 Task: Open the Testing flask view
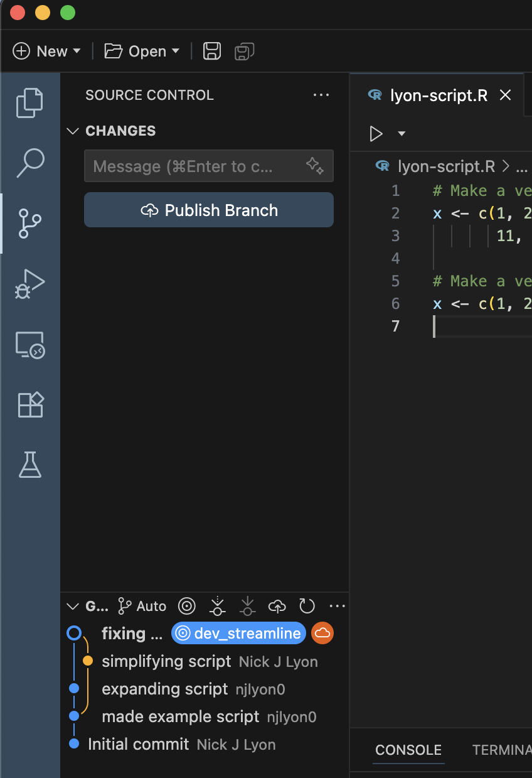coord(29,465)
